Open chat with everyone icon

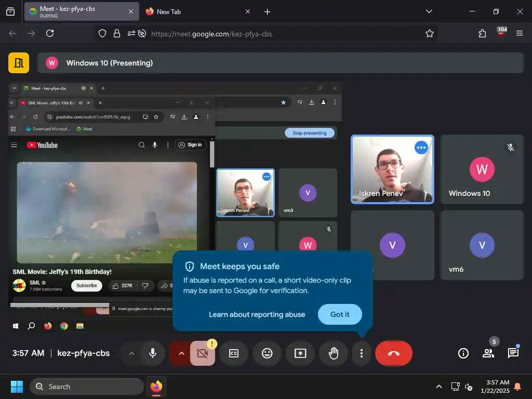click(x=513, y=353)
